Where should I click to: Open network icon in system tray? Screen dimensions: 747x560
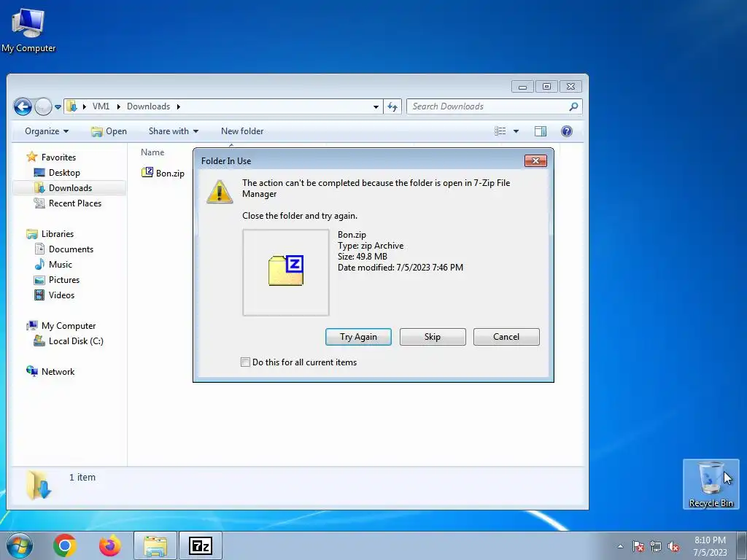coord(656,546)
